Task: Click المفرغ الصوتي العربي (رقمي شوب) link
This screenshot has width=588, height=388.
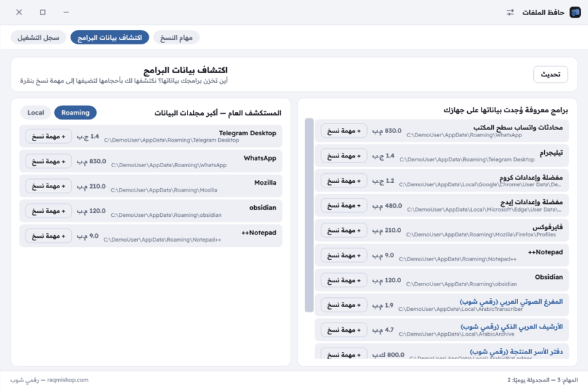Action: tap(511, 302)
